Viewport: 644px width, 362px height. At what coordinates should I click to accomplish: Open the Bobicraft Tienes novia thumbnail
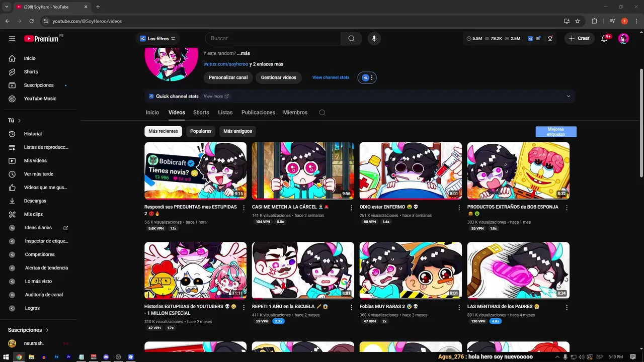[x=195, y=170]
